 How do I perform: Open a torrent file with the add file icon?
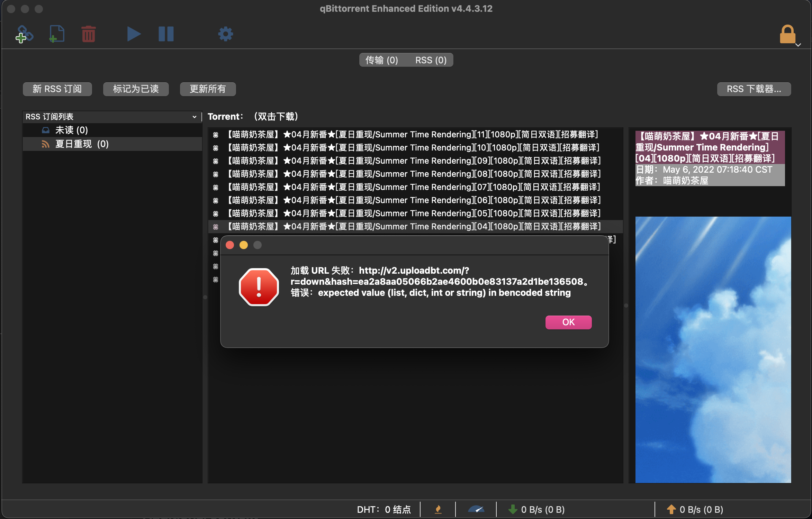56,34
